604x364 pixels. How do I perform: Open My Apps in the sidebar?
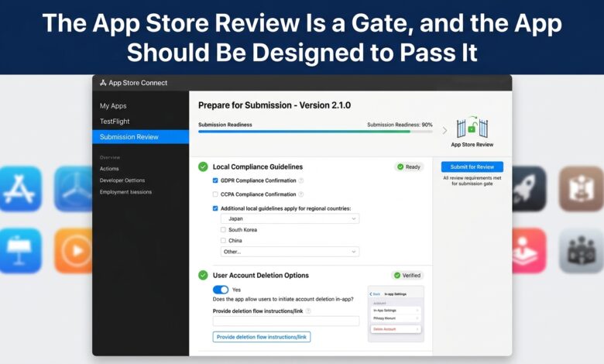(x=113, y=106)
